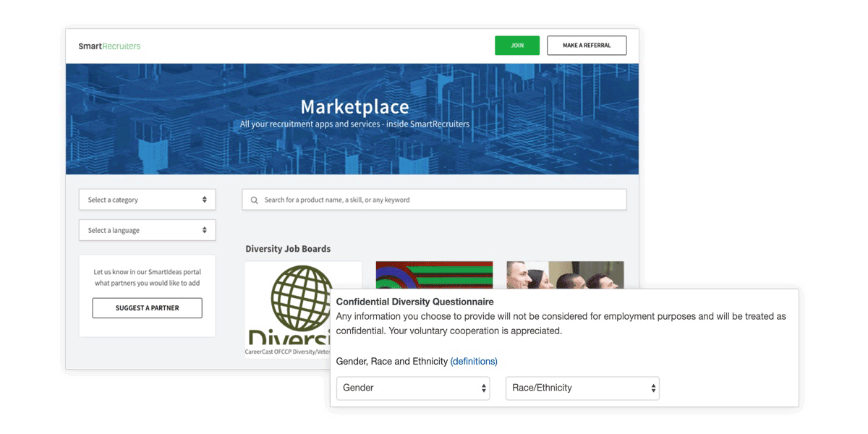The width and height of the screenshot is (868, 434).
Task: Open the Select a category dropdown
Action: [147, 200]
